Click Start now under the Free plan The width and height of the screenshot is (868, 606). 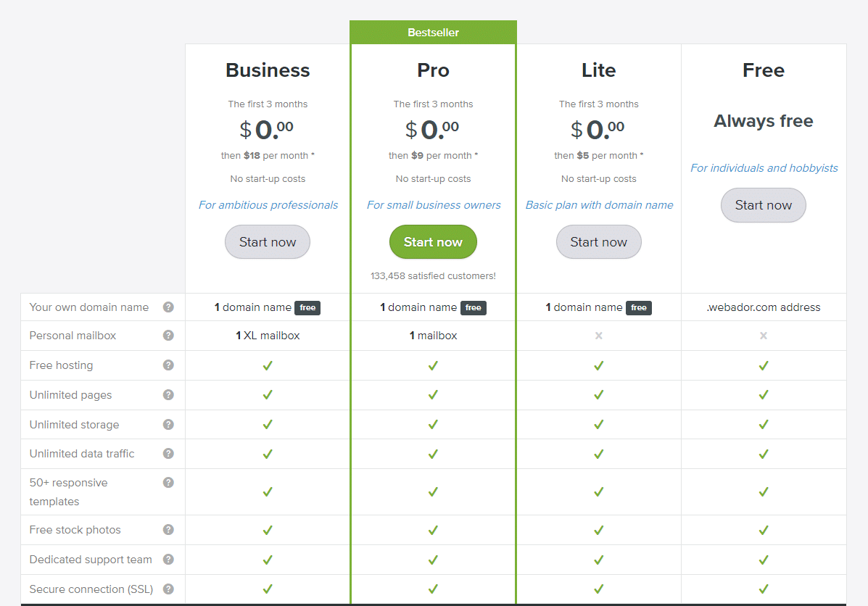coord(764,205)
